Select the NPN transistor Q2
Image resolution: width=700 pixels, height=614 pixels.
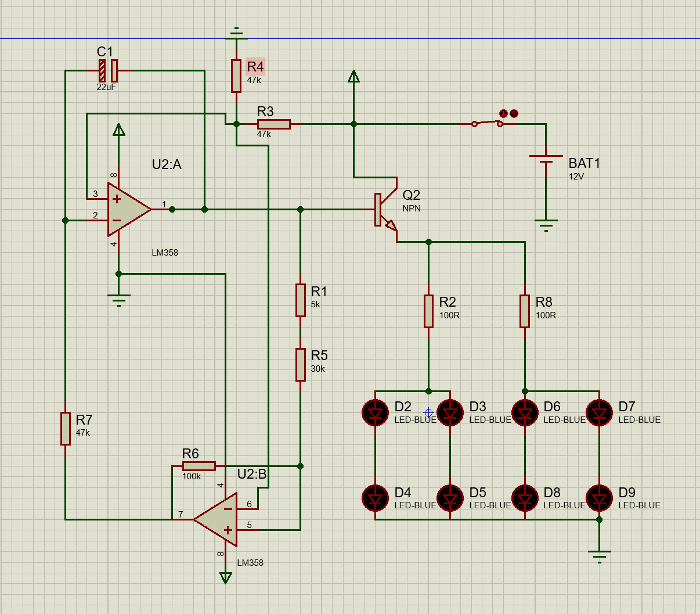(x=385, y=209)
